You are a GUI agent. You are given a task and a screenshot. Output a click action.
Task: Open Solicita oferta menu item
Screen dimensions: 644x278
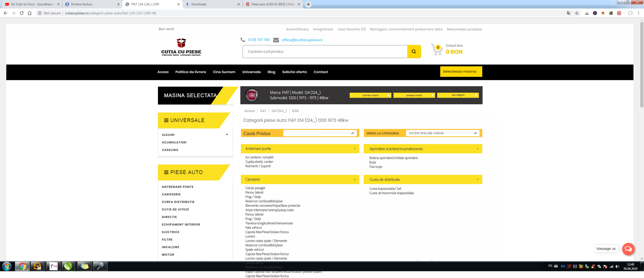tap(294, 72)
